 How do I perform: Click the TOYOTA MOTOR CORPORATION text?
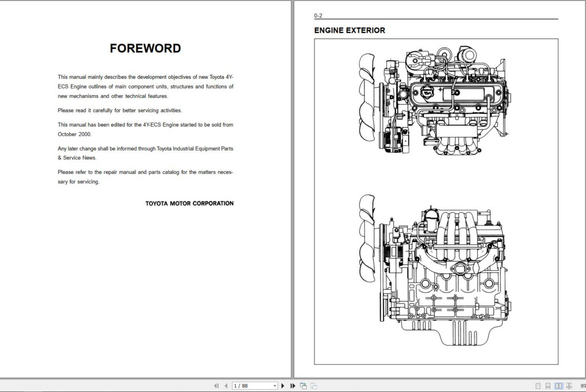click(x=189, y=203)
